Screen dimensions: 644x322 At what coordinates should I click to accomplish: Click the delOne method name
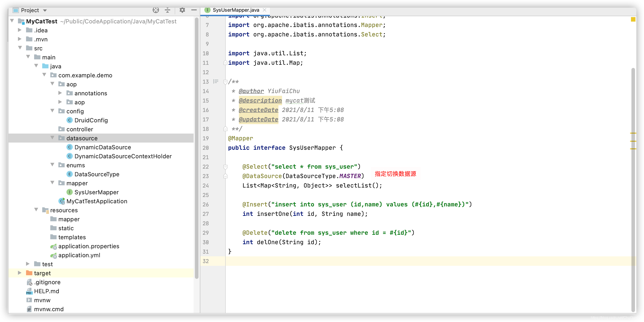[x=267, y=242]
